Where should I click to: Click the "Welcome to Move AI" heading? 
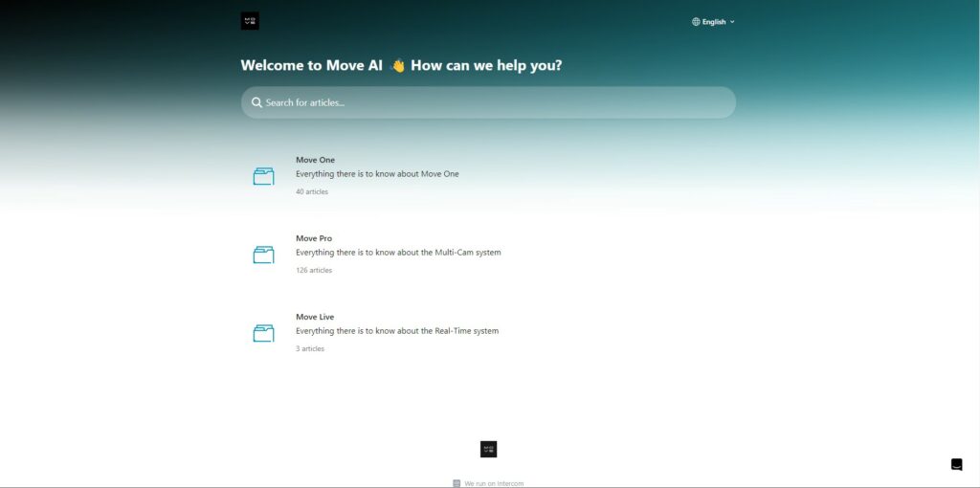tap(401, 66)
